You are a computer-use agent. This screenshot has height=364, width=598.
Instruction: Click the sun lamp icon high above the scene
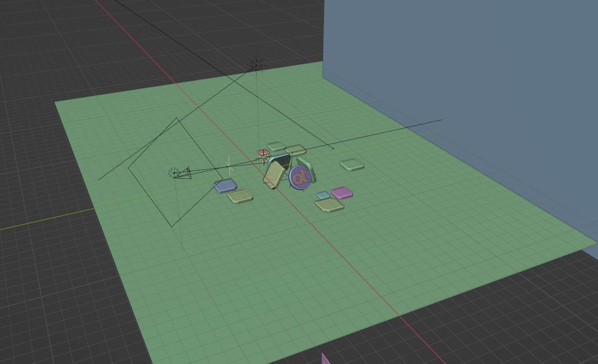pyautogui.click(x=256, y=65)
